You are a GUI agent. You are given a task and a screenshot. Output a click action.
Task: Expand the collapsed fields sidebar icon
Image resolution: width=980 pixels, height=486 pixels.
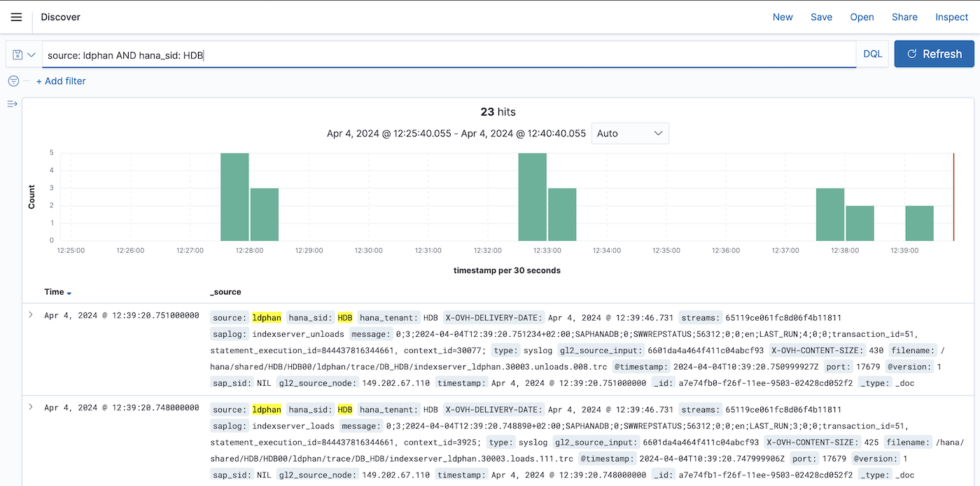click(12, 104)
